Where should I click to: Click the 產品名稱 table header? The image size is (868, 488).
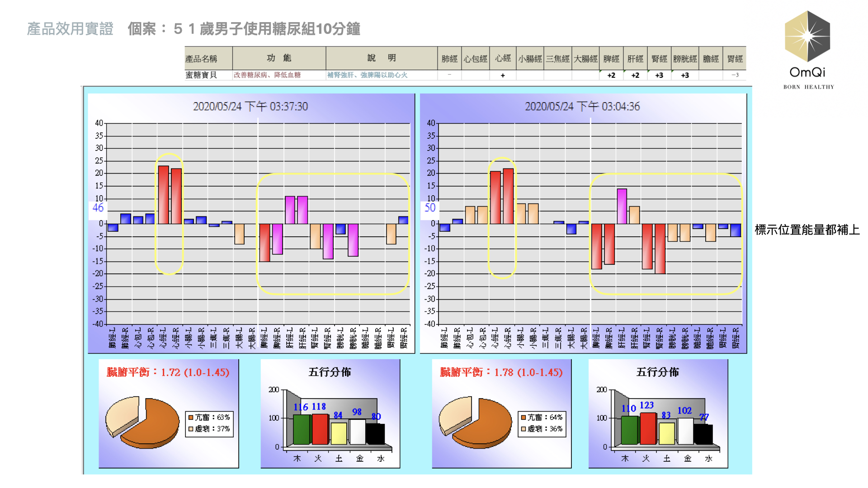pos(201,59)
